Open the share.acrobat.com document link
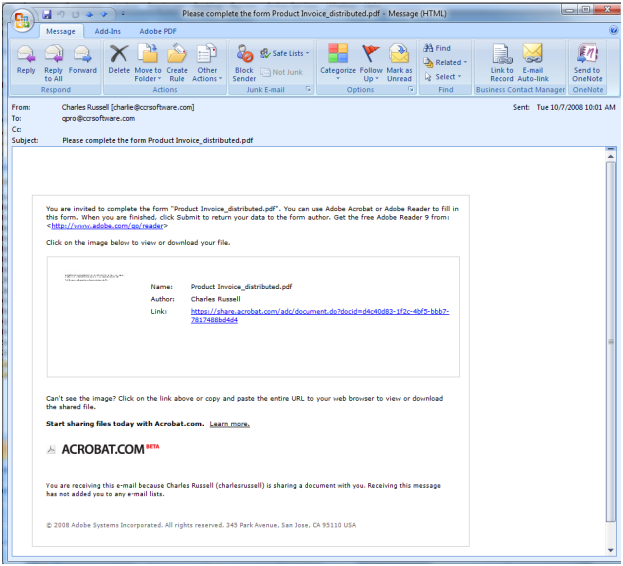The width and height of the screenshot is (623, 566). click(320, 315)
